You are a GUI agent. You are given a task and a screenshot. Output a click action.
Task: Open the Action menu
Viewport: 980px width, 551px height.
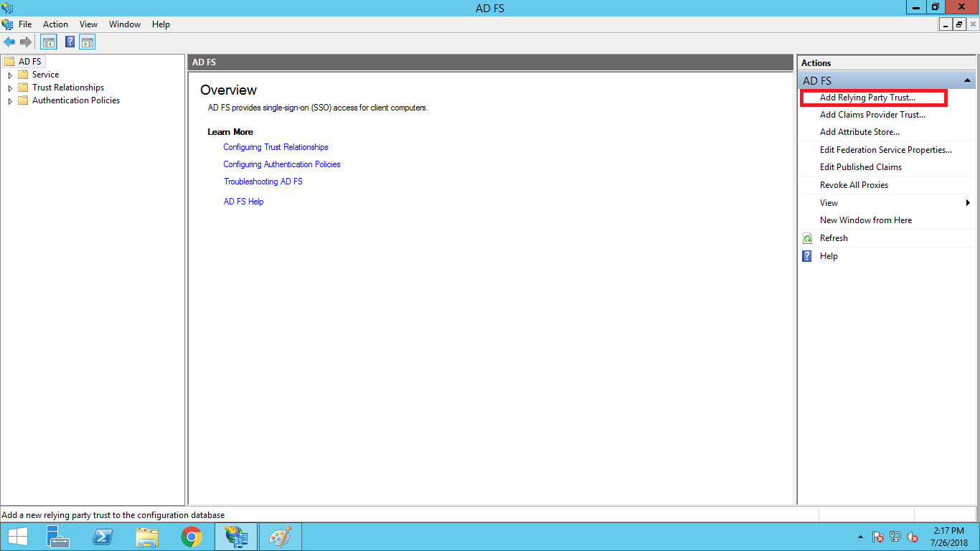coord(55,24)
